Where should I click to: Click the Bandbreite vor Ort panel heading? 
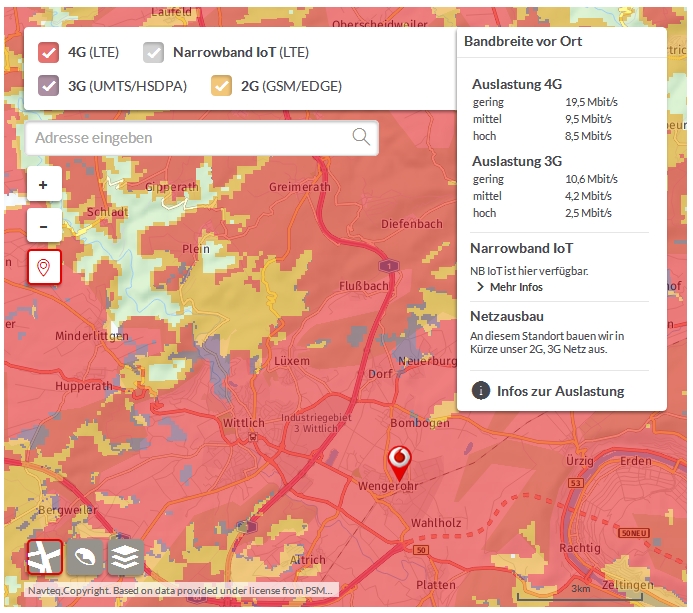coord(523,41)
